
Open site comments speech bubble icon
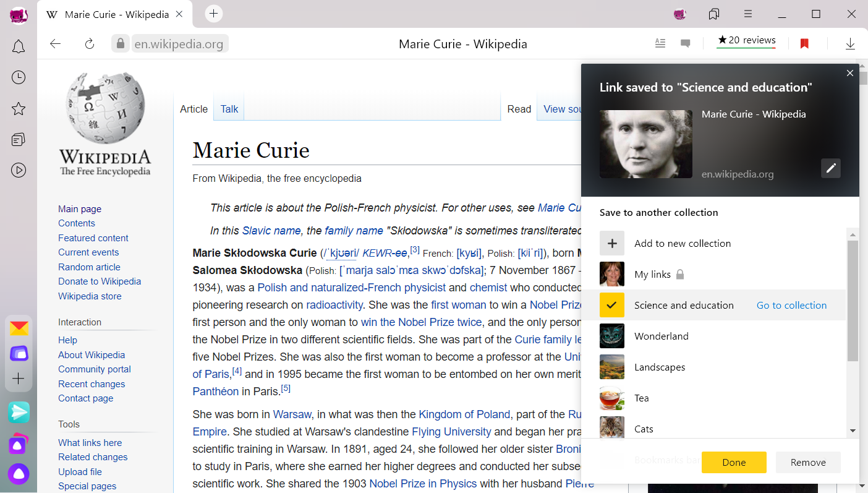685,43
